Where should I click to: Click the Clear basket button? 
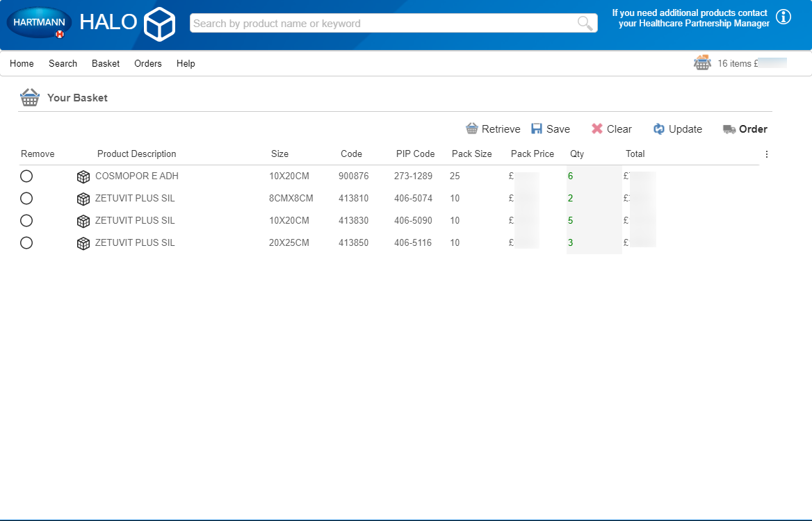612,129
